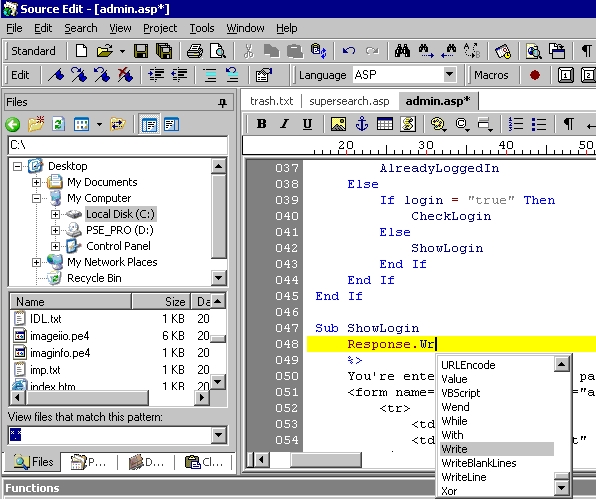Toggle the file list view button in Files panel
This screenshot has height=499, width=596.
pos(171,124)
